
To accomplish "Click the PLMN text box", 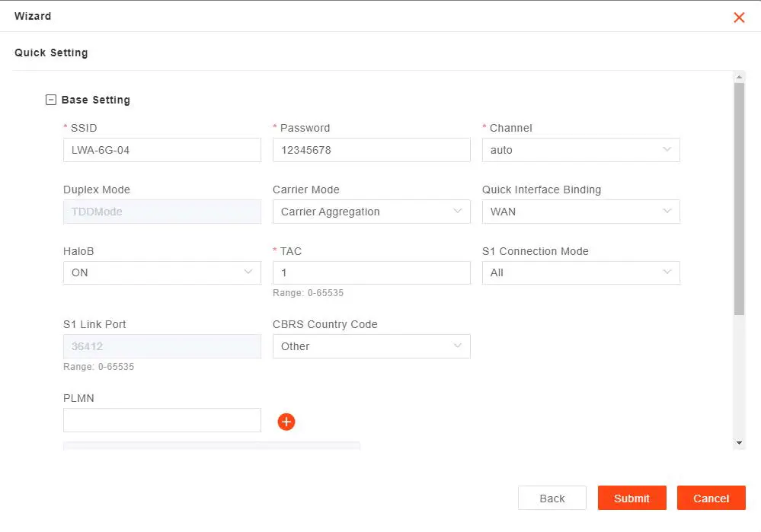I will (x=161, y=420).
